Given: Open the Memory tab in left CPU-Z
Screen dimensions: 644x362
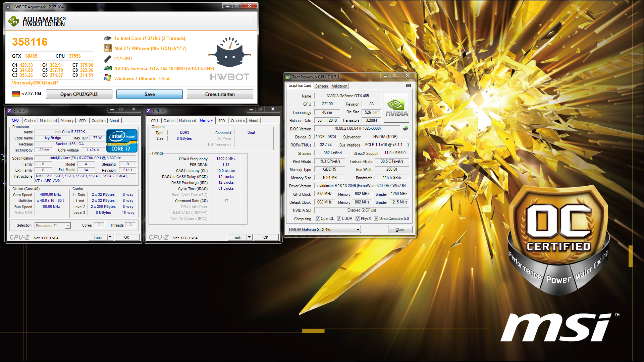Looking at the screenshot, I should (x=67, y=121).
